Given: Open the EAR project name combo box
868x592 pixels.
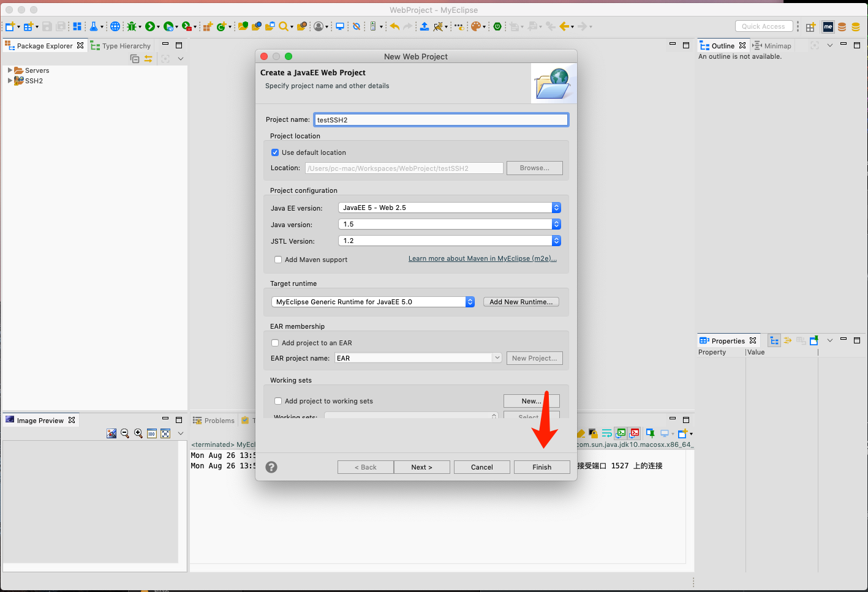Looking at the screenshot, I should point(418,358).
